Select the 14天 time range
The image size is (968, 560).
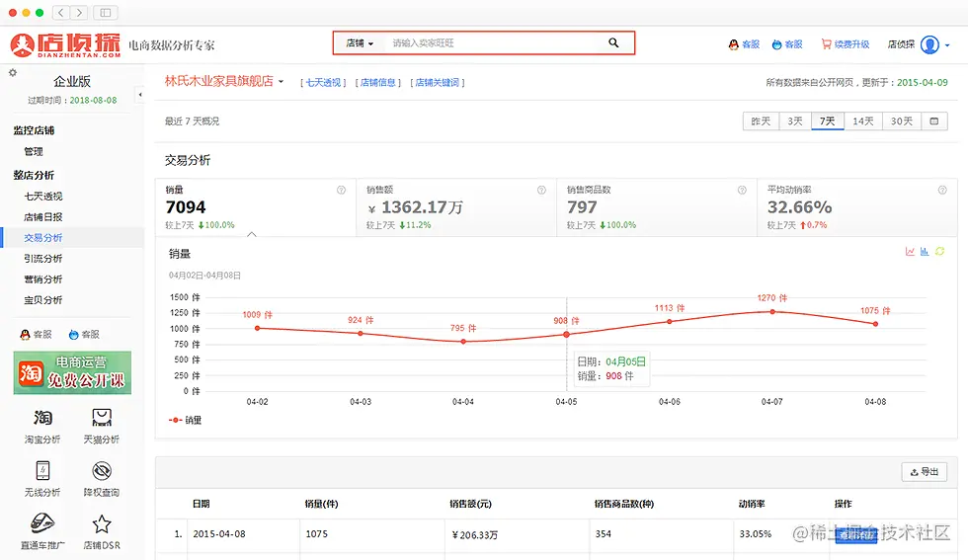[863, 121]
